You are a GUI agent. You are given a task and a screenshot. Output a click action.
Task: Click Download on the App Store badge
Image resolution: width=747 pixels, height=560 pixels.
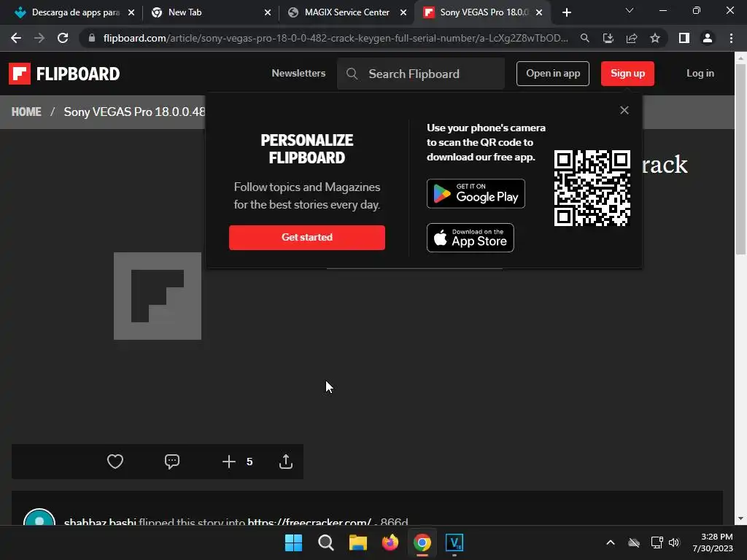click(x=471, y=238)
